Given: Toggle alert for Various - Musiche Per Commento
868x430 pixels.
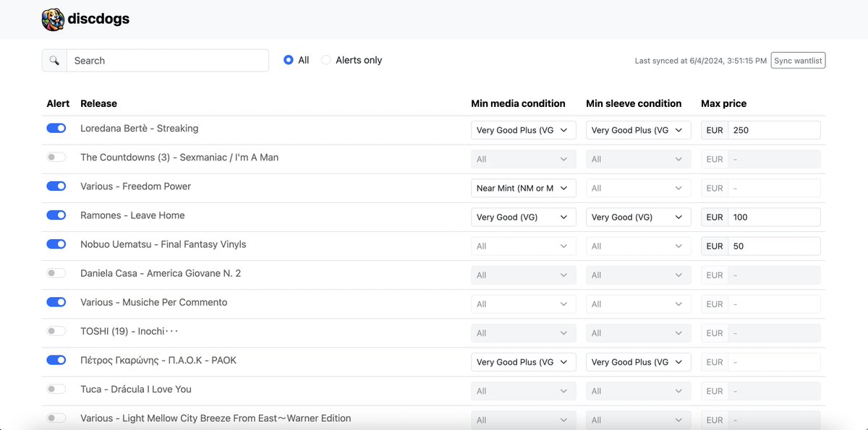Looking at the screenshot, I should [56, 302].
